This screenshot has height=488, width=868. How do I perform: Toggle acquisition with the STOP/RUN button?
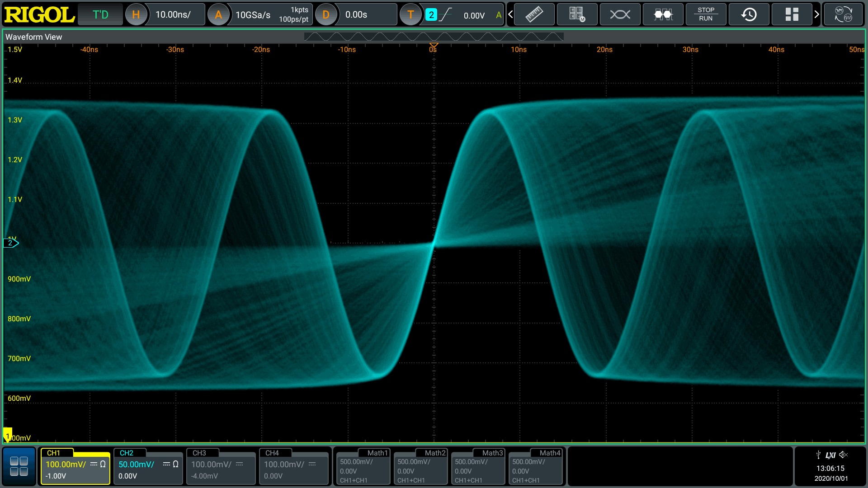point(706,14)
